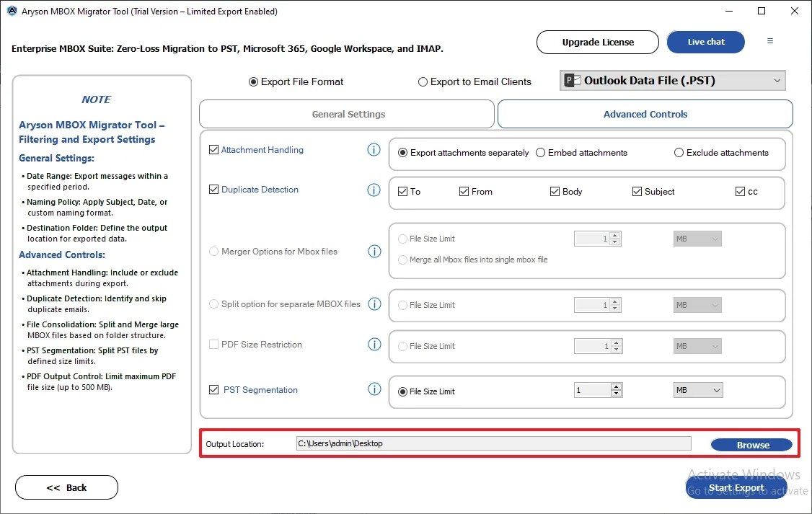This screenshot has width=812, height=514.
Task: Open Attachment Handling info icon
Action: tap(374, 150)
